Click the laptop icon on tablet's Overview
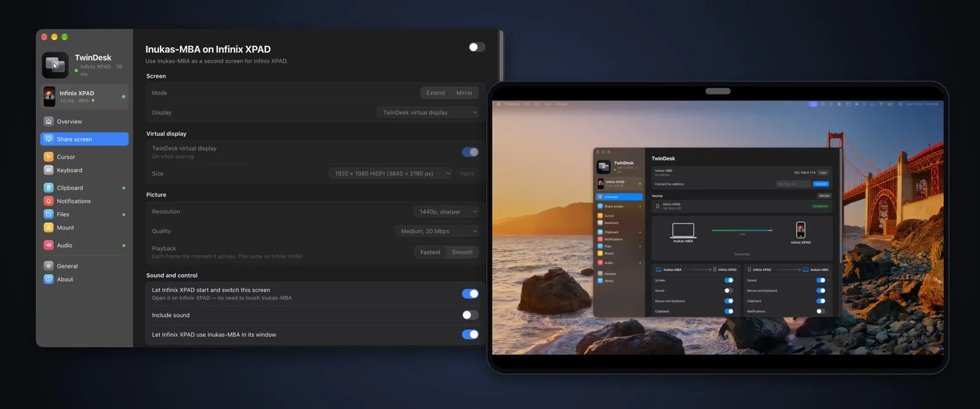Image resolution: width=980 pixels, height=409 pixels. (683, 231)
